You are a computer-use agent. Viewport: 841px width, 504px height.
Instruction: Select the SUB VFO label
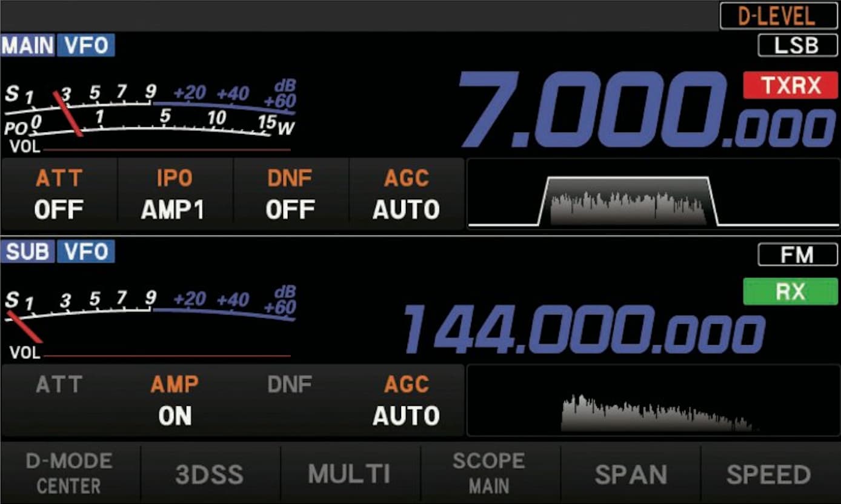pos(58,251)
